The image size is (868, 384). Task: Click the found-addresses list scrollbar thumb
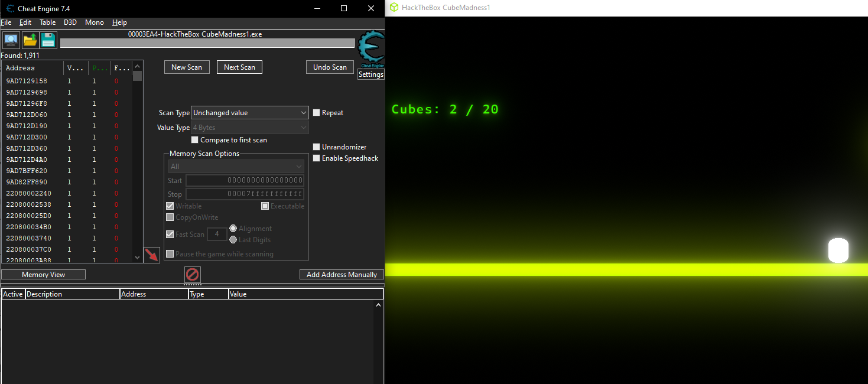pyautogui.click(x=138, y=76)
